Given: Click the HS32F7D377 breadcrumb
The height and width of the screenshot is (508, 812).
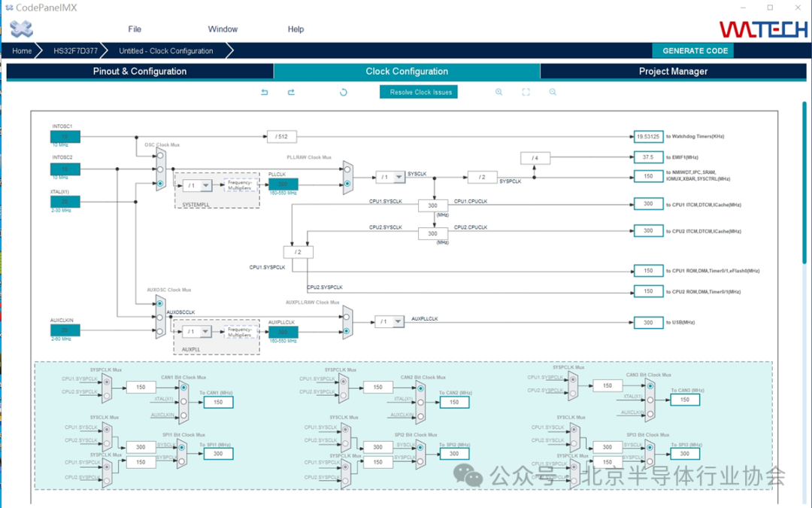Looking at the screenshot, I should 76,51.
